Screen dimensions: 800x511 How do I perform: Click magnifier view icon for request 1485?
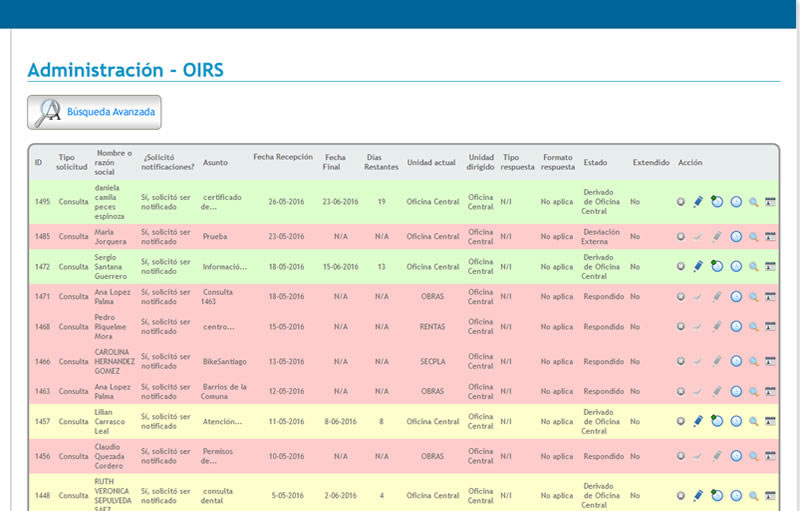coord(754,237)
